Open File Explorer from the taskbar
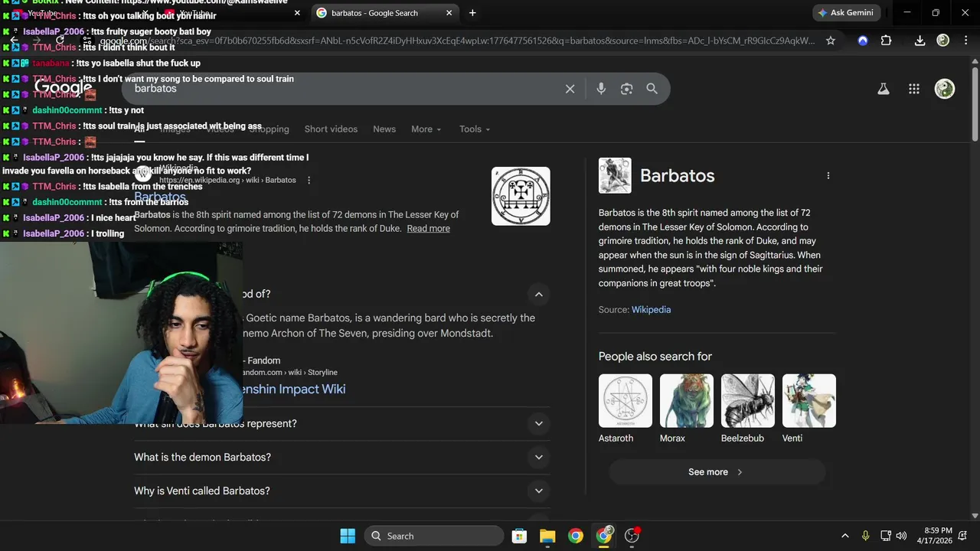Image resolution: width=980 pixels, height=551 pixels. click(547, 536)
